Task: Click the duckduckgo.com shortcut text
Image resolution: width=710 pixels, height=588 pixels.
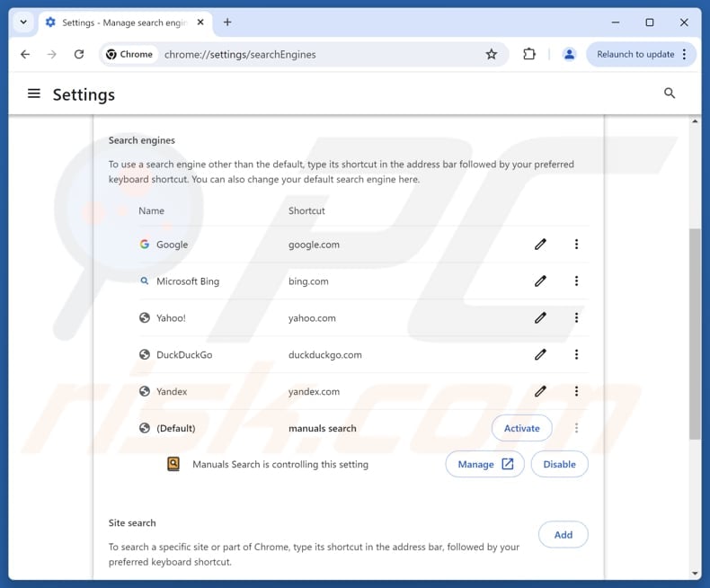Action: tap(325, 355)
